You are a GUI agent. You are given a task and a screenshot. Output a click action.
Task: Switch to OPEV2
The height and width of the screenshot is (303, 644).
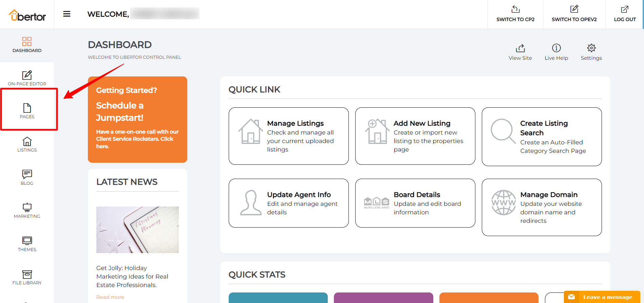(x=574, y=14)
